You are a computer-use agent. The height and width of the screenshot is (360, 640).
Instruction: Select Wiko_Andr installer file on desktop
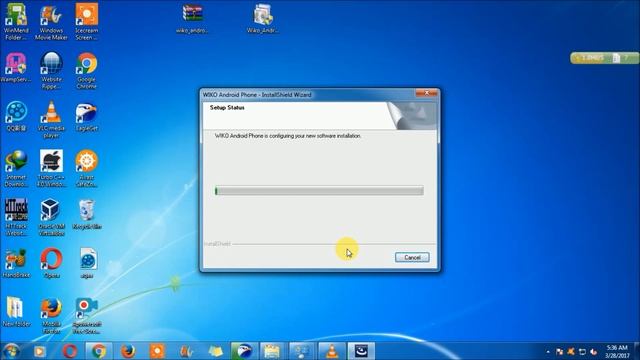[262, 19]
